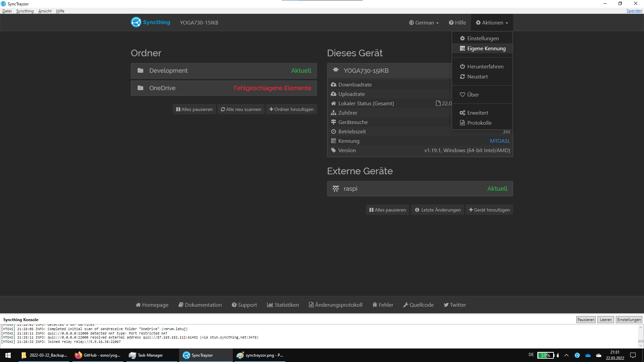Open the Dokumentation footer link
The height and width of the screenshot is (362, 644).
click(200, 305)
